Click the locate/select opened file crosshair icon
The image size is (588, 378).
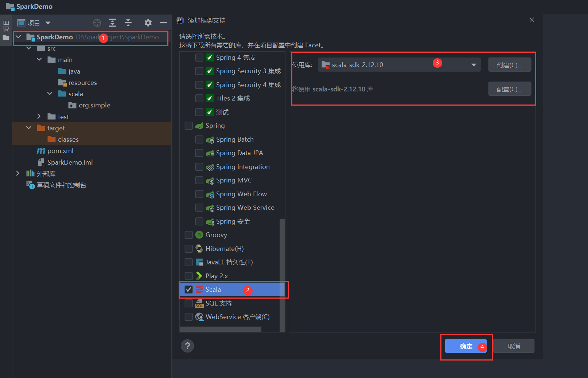[97, 23]
